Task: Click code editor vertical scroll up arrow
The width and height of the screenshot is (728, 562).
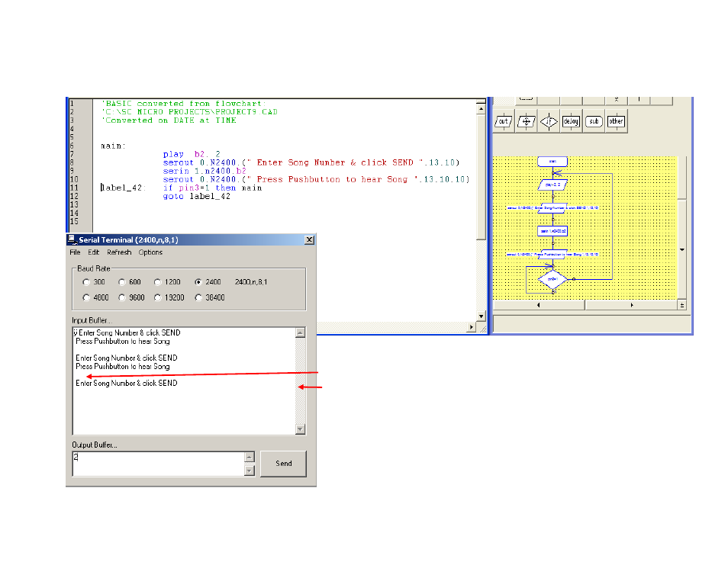Action: 481,109
